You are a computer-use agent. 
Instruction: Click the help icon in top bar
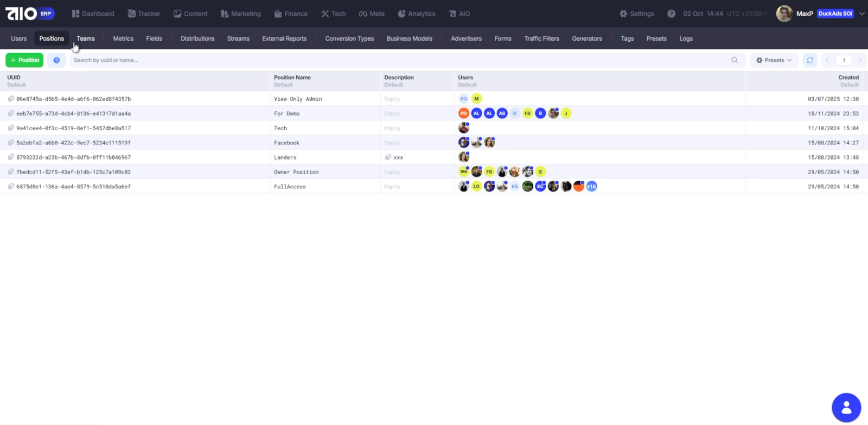[x=671, y=14]
